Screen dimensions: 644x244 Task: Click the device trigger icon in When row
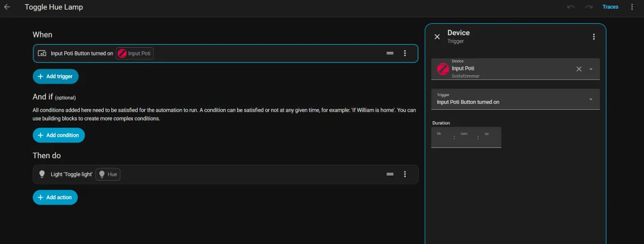point(42,53)
